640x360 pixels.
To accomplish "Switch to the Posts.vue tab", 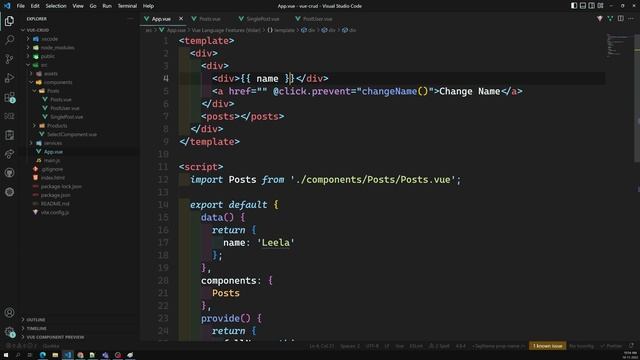I will pos(209,19).
